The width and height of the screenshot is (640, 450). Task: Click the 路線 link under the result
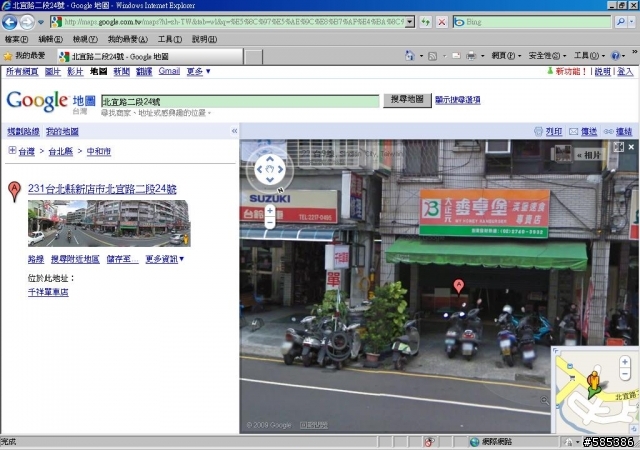[36, 259]
